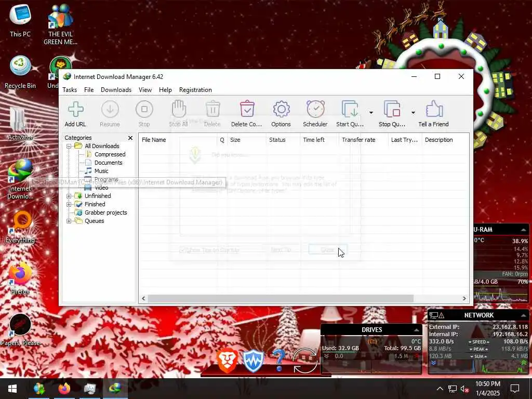The image size is (532, 399).
Task: Open the Papers, Please desktop shortcut
Action: tap(20, 330)
